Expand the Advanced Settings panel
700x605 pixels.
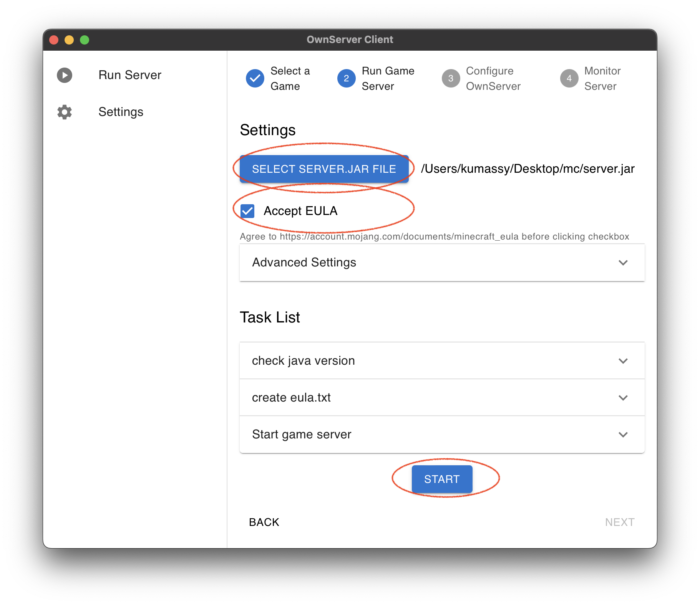(x=442, y=263)
